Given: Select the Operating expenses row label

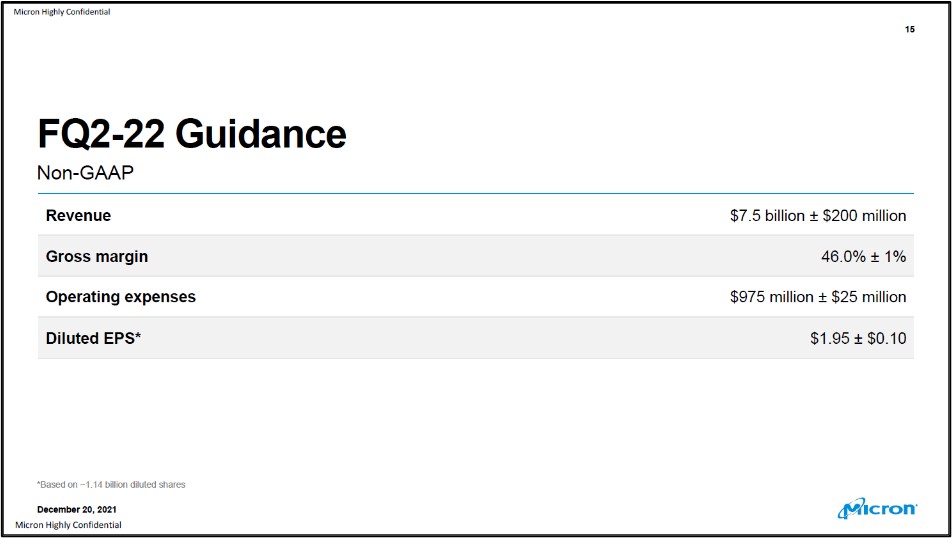Looking at the screenshot, I should coord(120,297).
